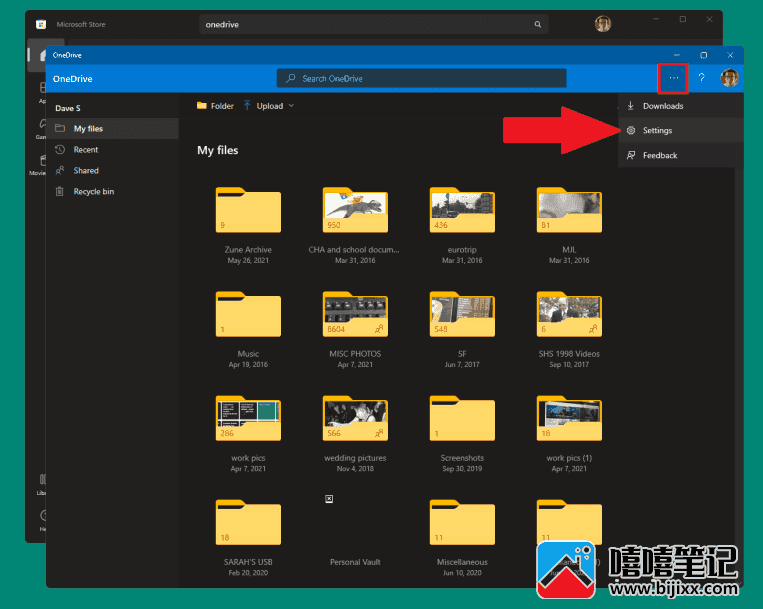Image resolution: width=763 pixels, height=609 pixels.
Task: Open the OneDrive account profile picture
Action: 729,78
